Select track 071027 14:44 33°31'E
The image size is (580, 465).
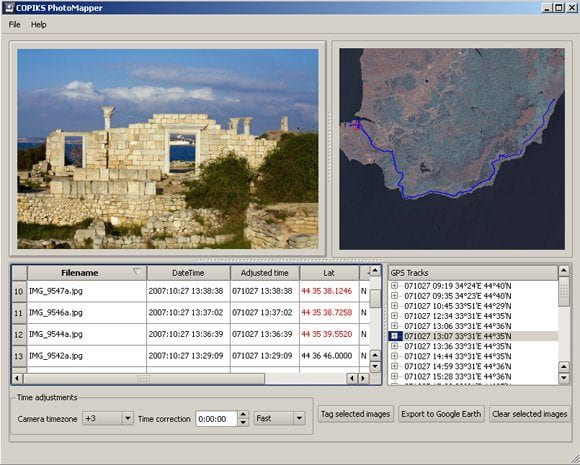click(457, 356)
